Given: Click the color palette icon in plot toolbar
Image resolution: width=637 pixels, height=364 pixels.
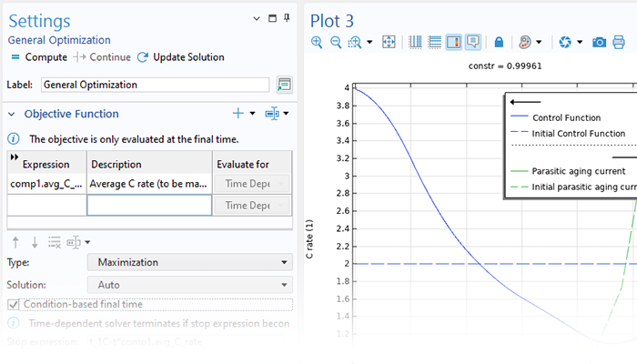Looking at the screenshot, I should click(525, 42).
